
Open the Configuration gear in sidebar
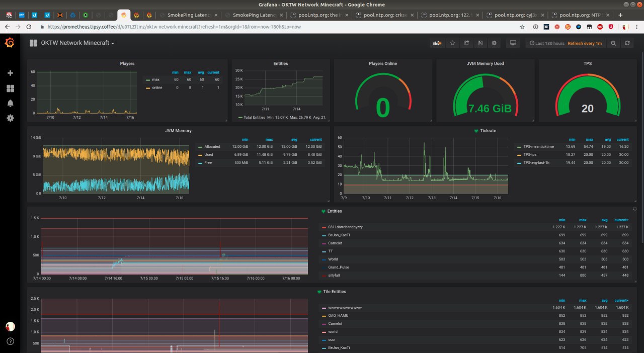(10, 118)
